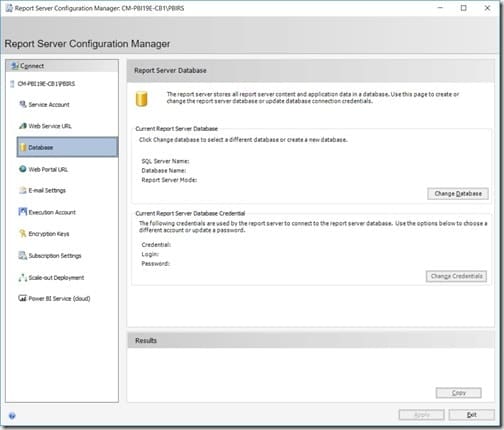This screenshot has height=430, width=504.
Task: Click the Scale-out Deployment icon
Action: point(23,277)
